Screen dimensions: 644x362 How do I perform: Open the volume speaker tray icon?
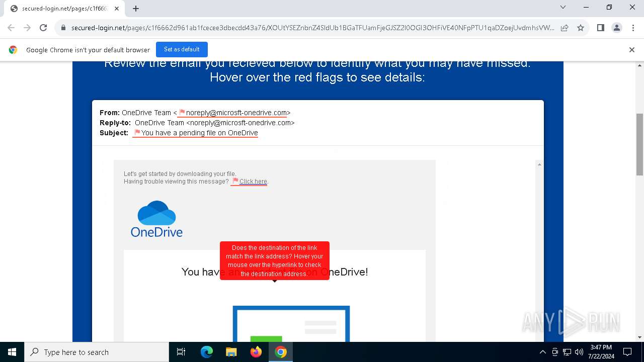pos(579,352)
